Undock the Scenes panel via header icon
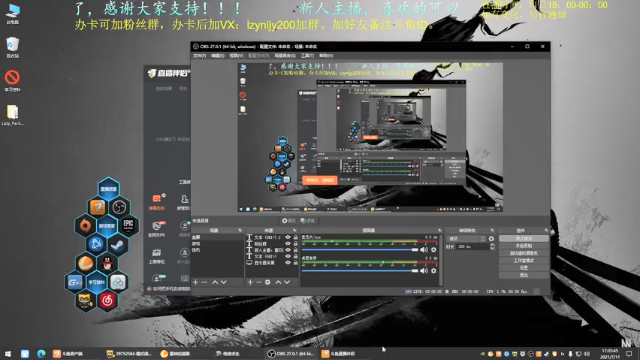The height and width of the screenshot is (360, 640). click(x=240, y=231)
